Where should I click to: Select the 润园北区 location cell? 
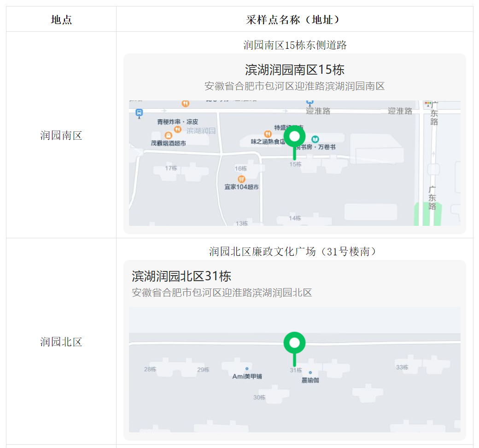click(61, 342)
